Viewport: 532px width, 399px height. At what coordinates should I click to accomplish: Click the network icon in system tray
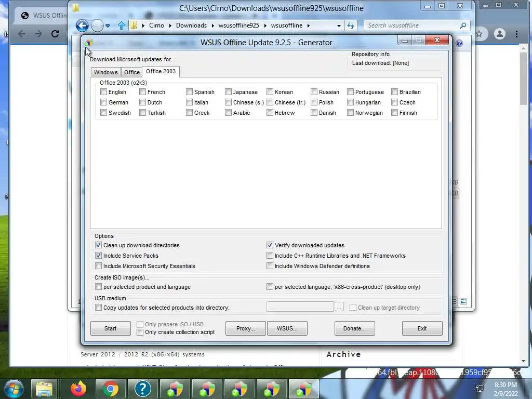pos(480,389)
